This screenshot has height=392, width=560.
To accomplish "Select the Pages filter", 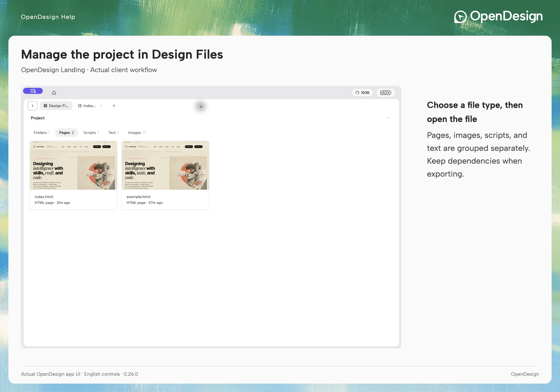I will (x=66, y=132).
